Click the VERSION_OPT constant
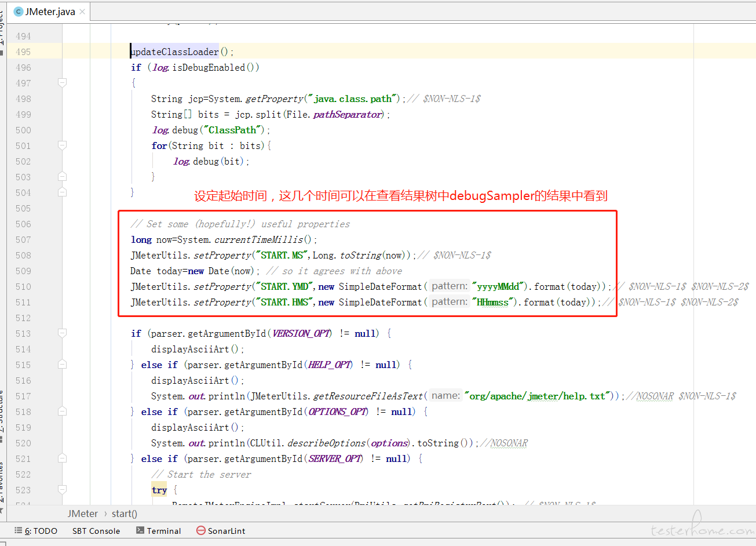The width and height of the screenshot is (756, 546). click(301, 333)
